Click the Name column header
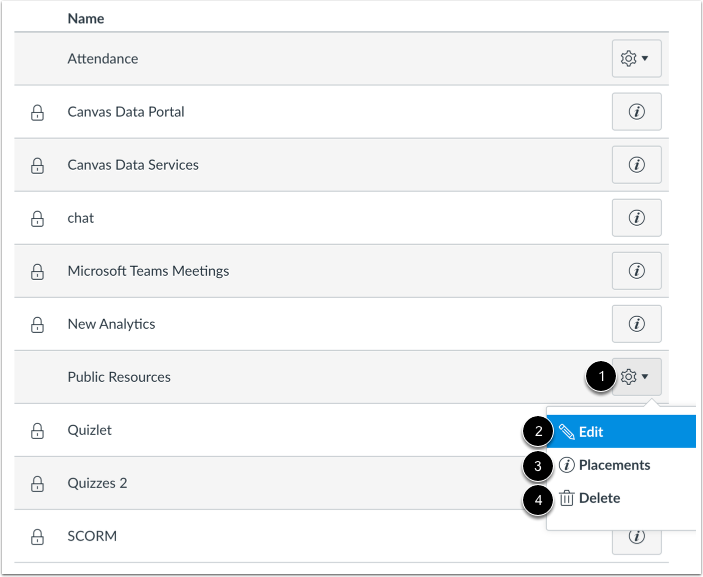The width and height of the screenshot is (703, 577). tap(86, 18)
